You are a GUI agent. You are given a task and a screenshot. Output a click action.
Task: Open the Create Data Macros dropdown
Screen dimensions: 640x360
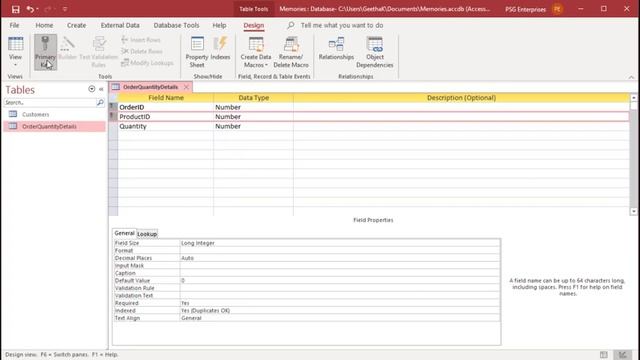[x=256, y=52]
